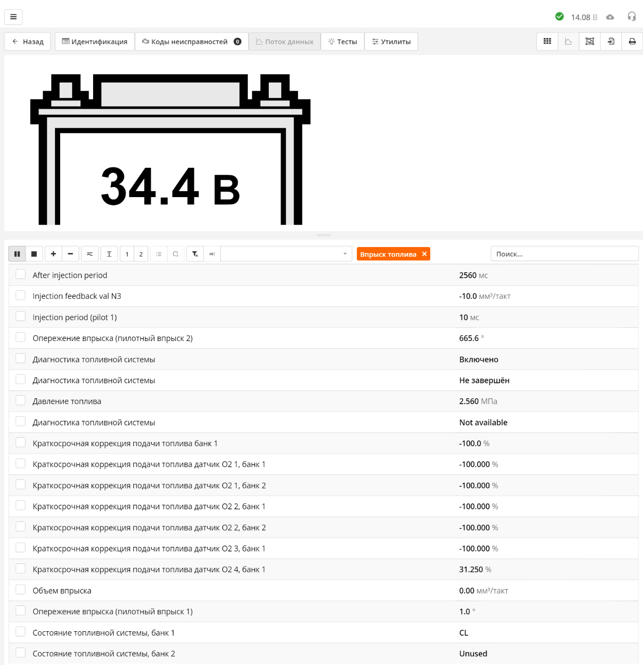Click the Включено status value
Viewport: 643px width, 672px height.
tap(479, 359)
